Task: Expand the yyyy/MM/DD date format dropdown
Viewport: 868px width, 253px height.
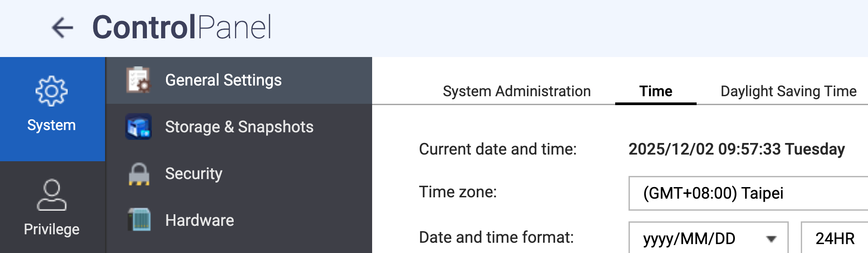Action: [x=708, y=239]
